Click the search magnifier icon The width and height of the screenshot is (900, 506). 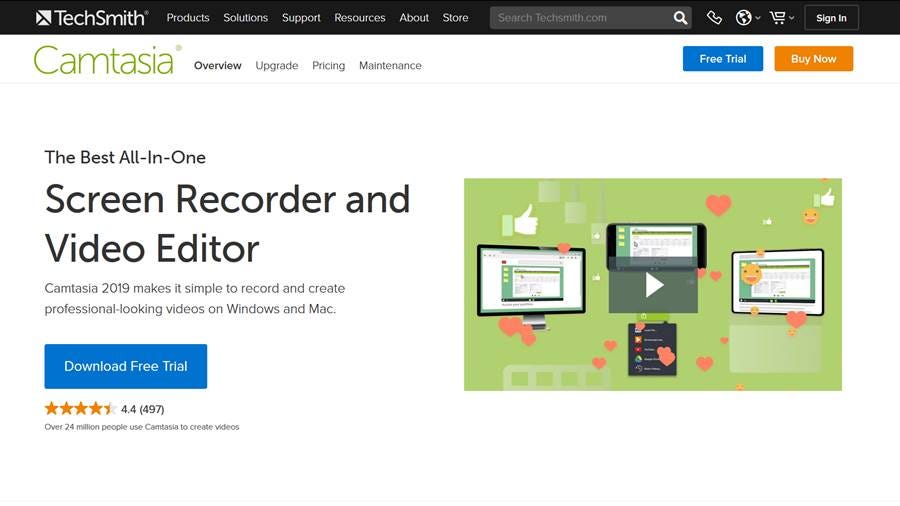680,18
